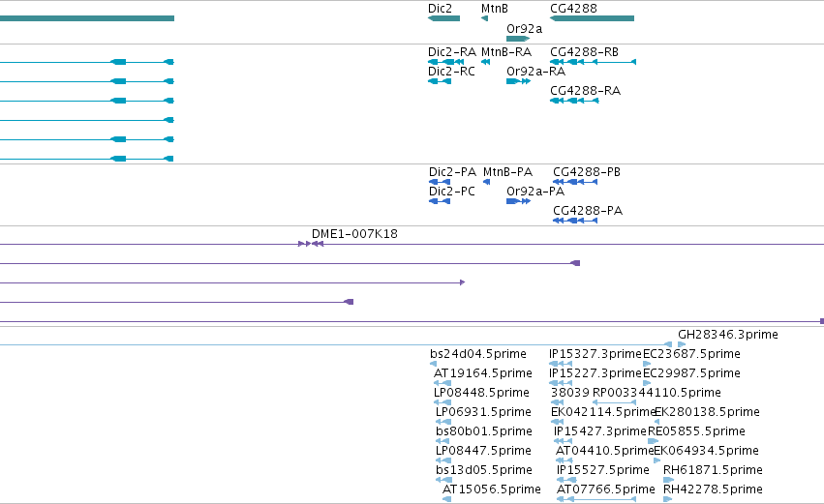
Task: Select the Dic2-PA protein label
Action: (x=452, y=172)
